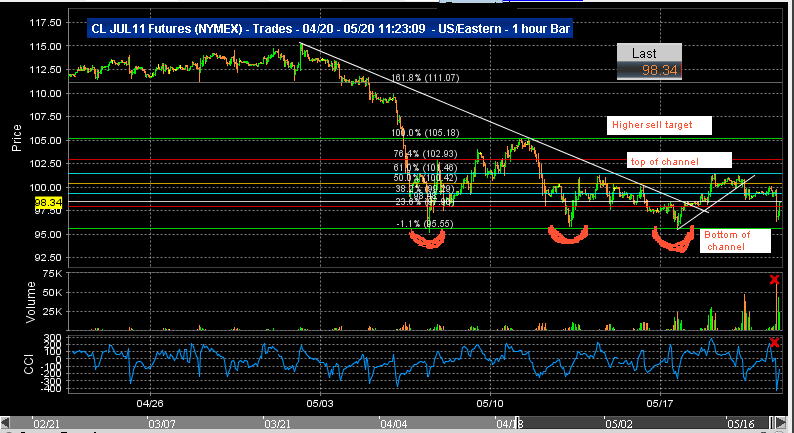Click the chart title CL JUL11 Futures bar
This screenshot has height=433, width=794.
coord(330,29)
